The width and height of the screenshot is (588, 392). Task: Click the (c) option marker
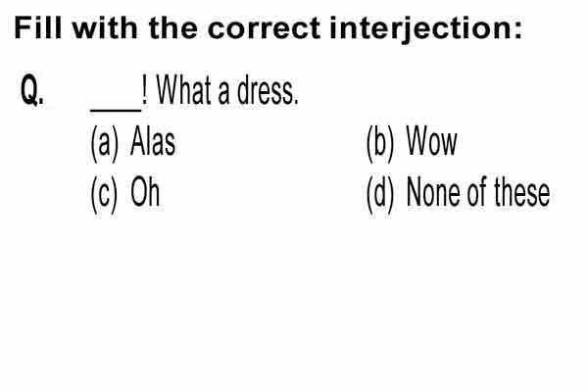coord(104,194)
